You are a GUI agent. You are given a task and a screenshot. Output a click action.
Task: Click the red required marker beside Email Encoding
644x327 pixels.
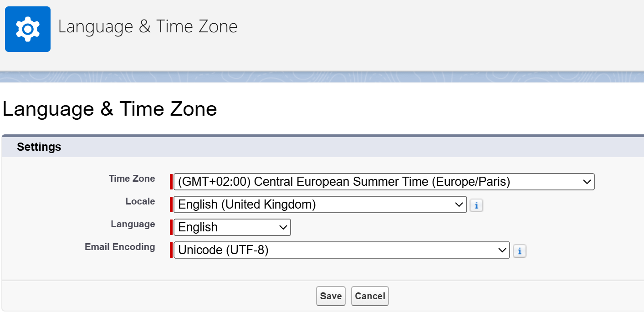(171, 250)
